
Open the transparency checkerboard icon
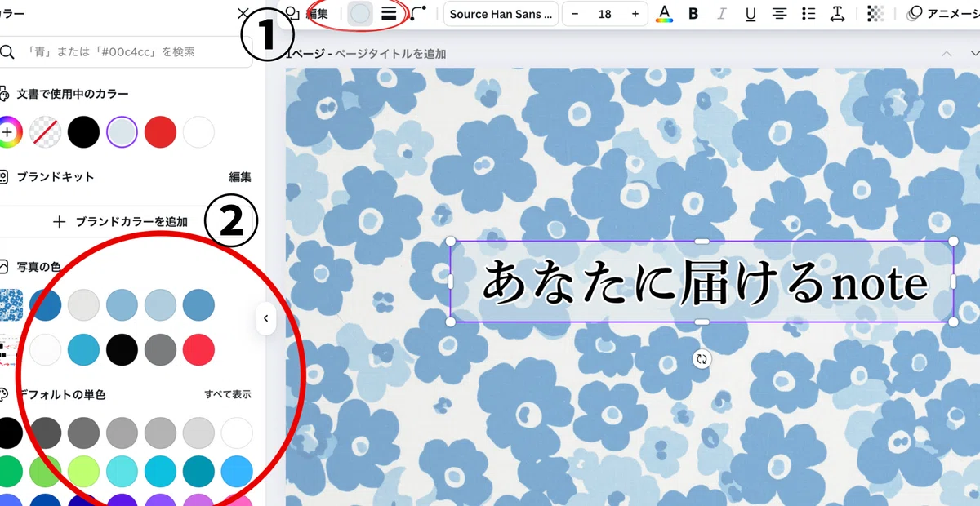pyautogui.click(x=875, y=13)
